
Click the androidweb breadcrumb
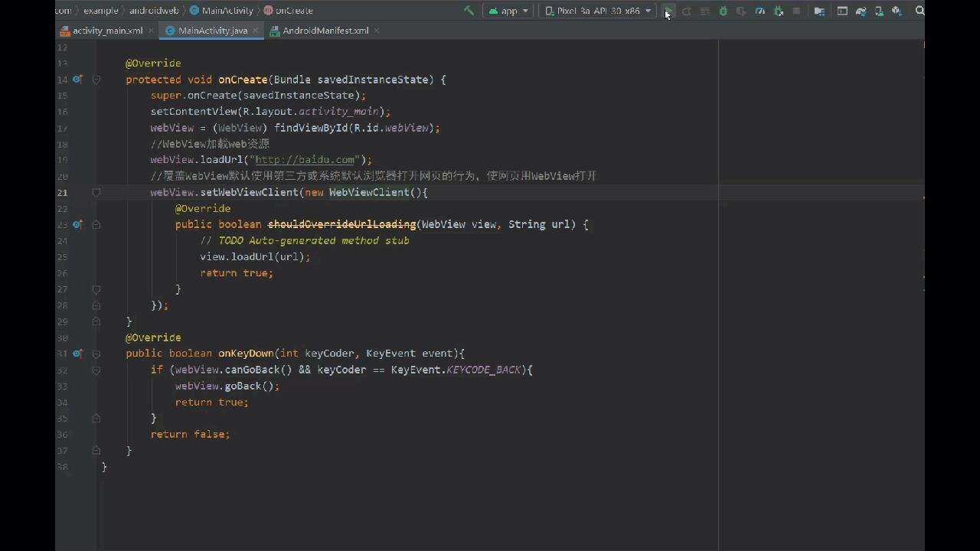[154, 11]
